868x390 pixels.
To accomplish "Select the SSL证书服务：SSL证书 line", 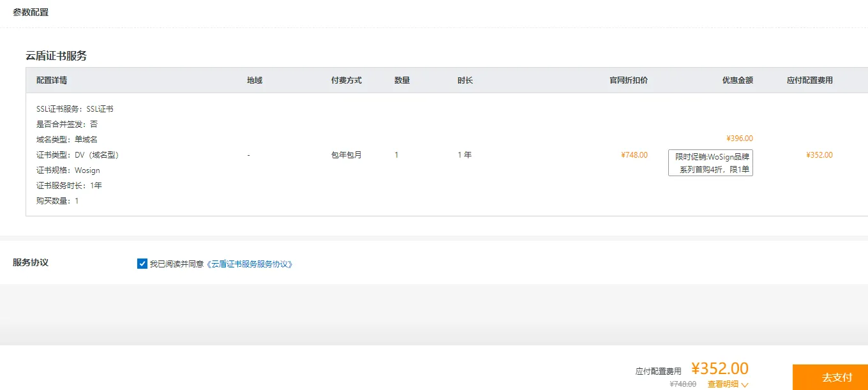I will pos(75,109).
